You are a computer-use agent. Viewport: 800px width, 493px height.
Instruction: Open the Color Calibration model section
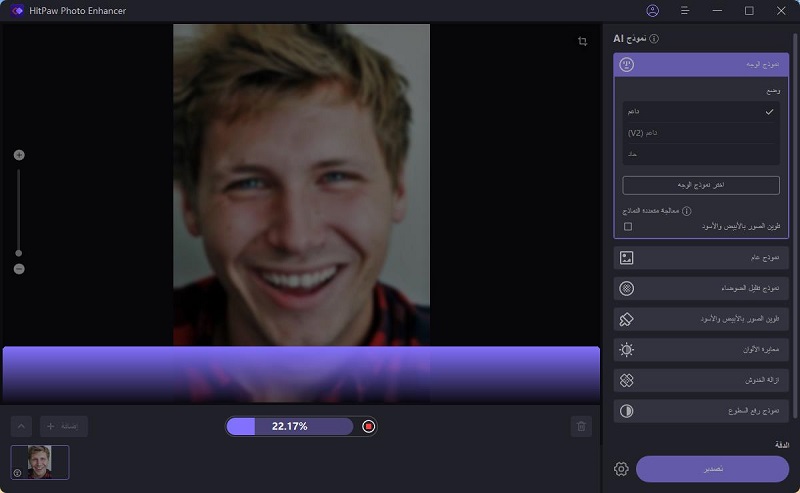tap(700, 350)
